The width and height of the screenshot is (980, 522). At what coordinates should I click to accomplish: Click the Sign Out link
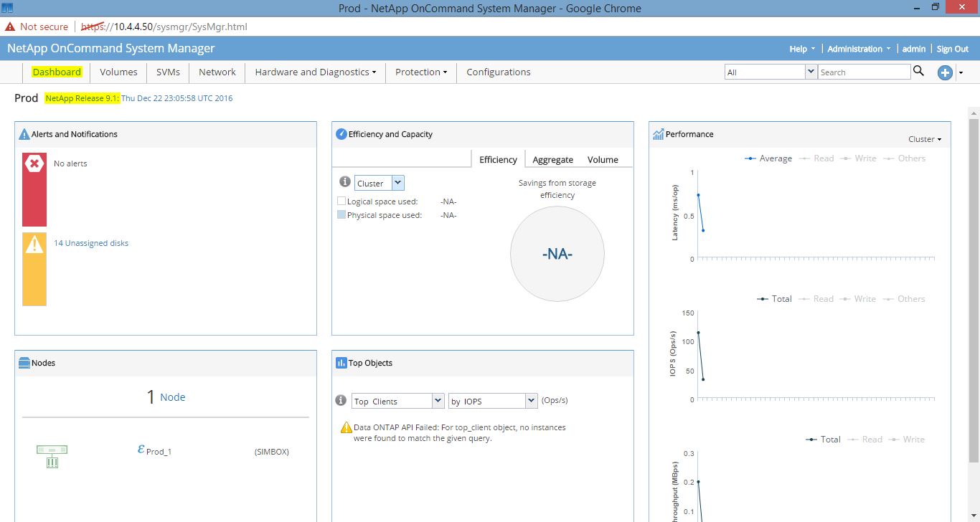[x=952, y=49]
